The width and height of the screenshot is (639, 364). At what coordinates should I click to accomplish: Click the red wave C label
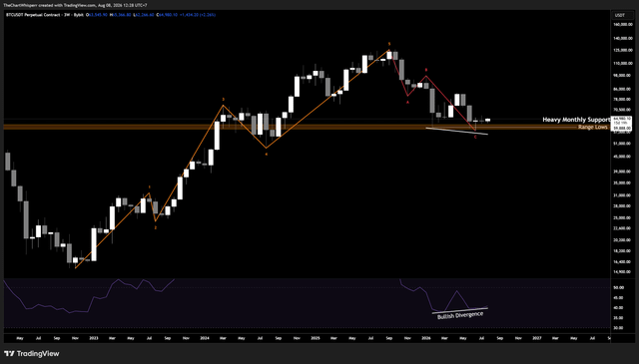point(475,138)
